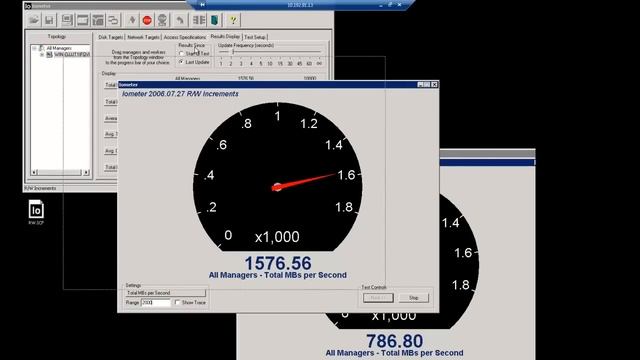Open About Iometer with question mark icon

tap(233, 20)
